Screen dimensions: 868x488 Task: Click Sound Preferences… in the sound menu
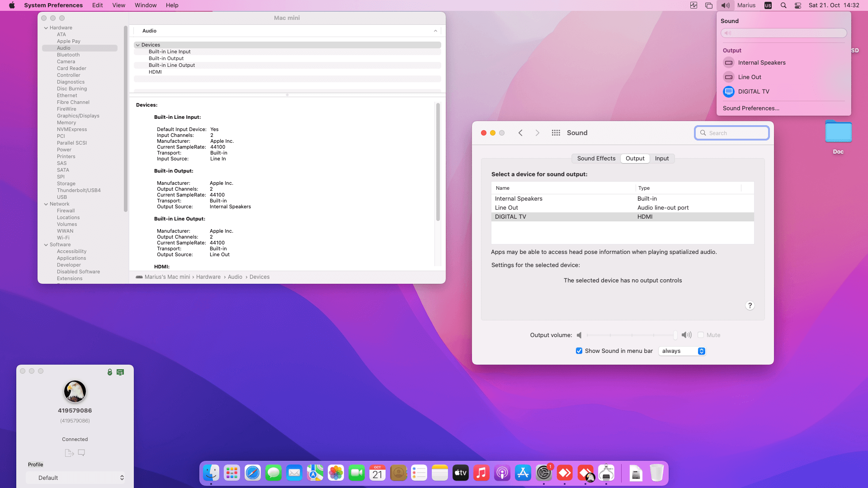(x=751, y=108)
